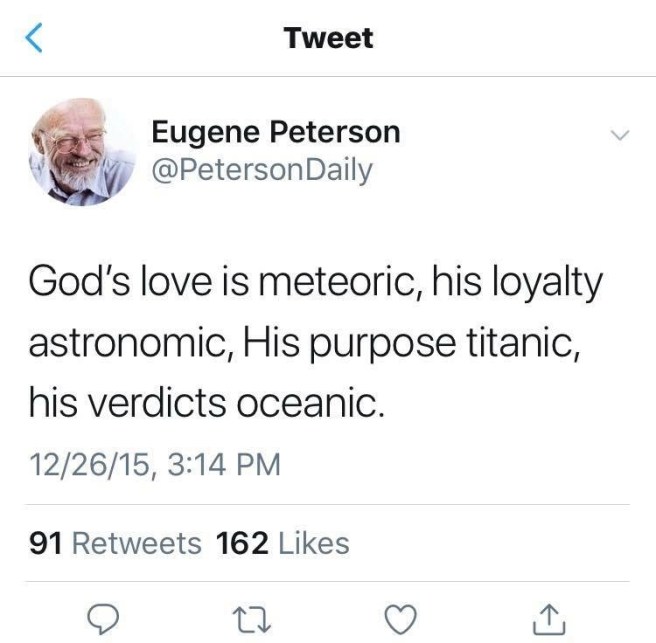Open the Eugene Peterson display name

click(x=276, y=131)
